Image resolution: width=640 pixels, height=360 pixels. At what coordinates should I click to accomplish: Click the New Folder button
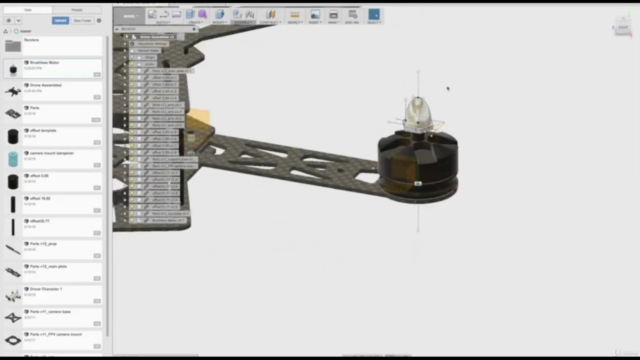[82, 20]
